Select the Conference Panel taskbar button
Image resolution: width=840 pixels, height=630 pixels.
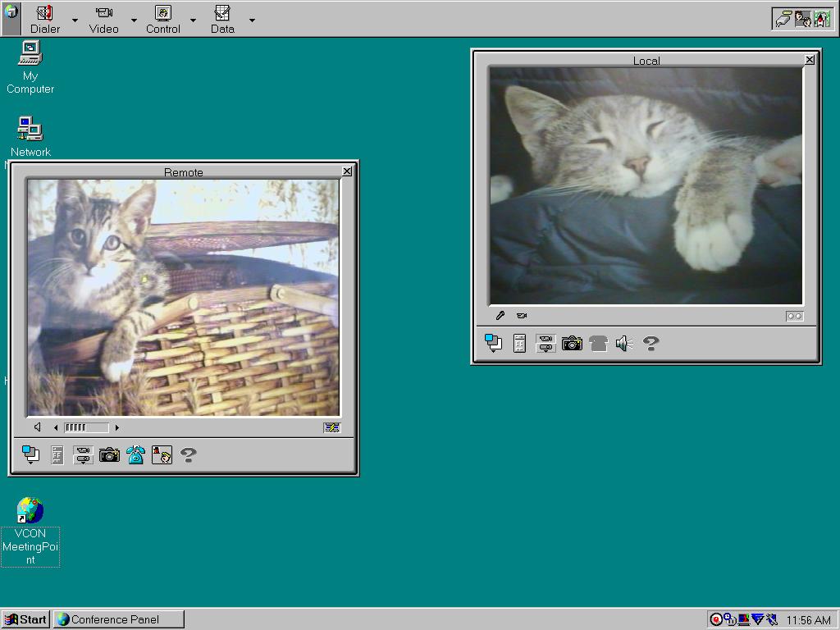119,620
